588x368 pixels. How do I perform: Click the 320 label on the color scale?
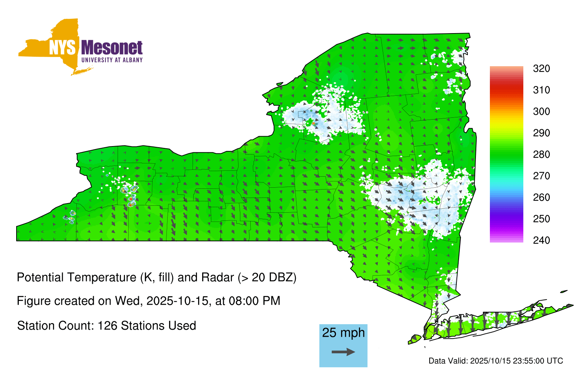[541, 68]
